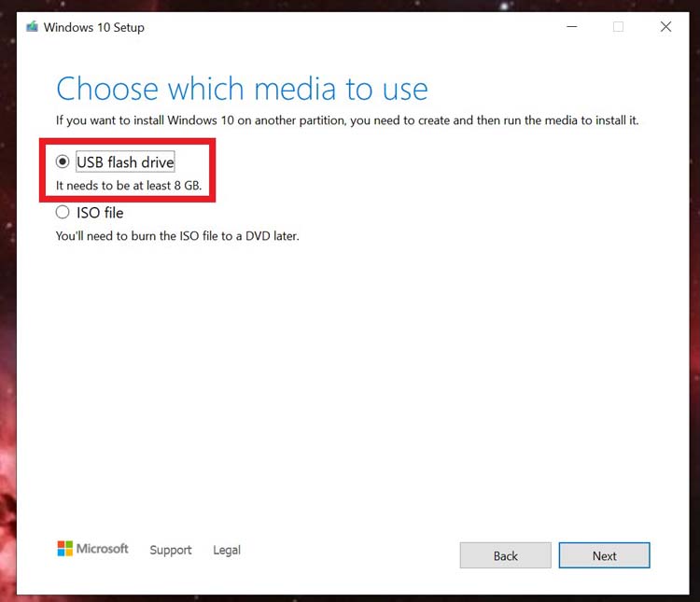
Task: Click the Windows 10 Setup title icon
Action: 32,27
